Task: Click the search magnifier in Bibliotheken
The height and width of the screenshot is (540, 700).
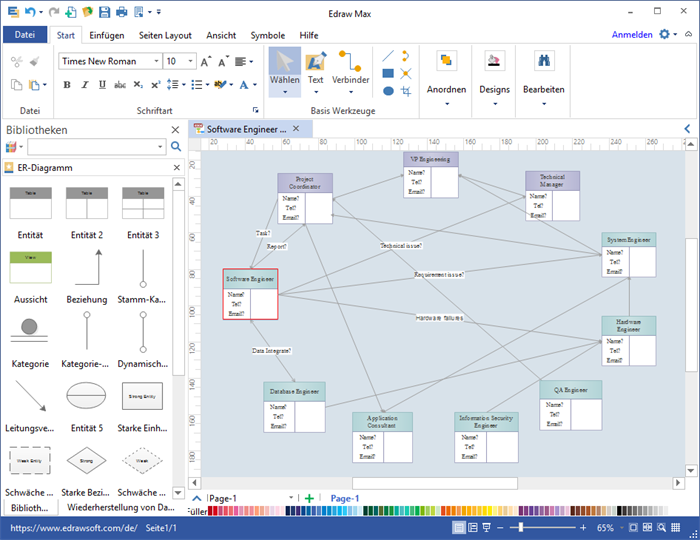Action: [x=176, y=146]
